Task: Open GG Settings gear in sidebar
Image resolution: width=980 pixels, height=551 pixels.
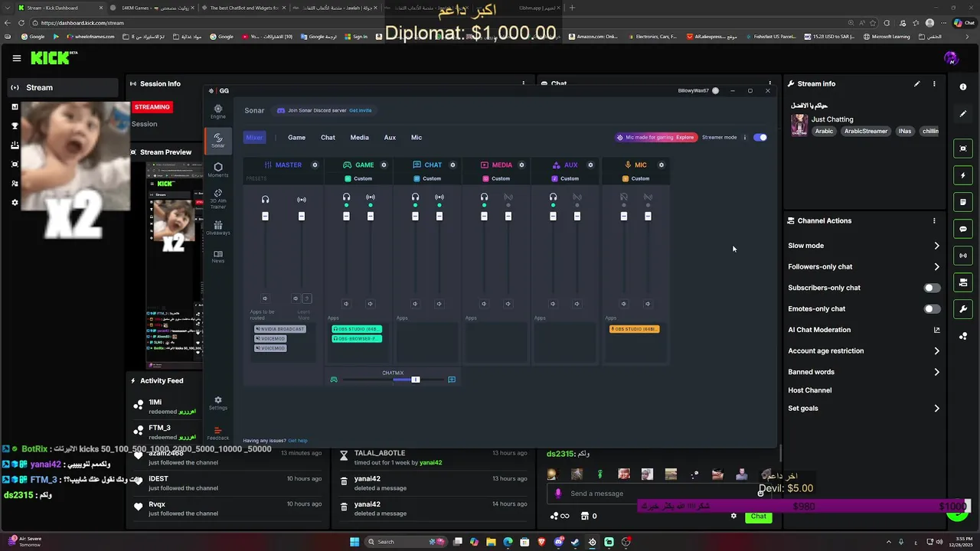Action: (x=218, y=403)
